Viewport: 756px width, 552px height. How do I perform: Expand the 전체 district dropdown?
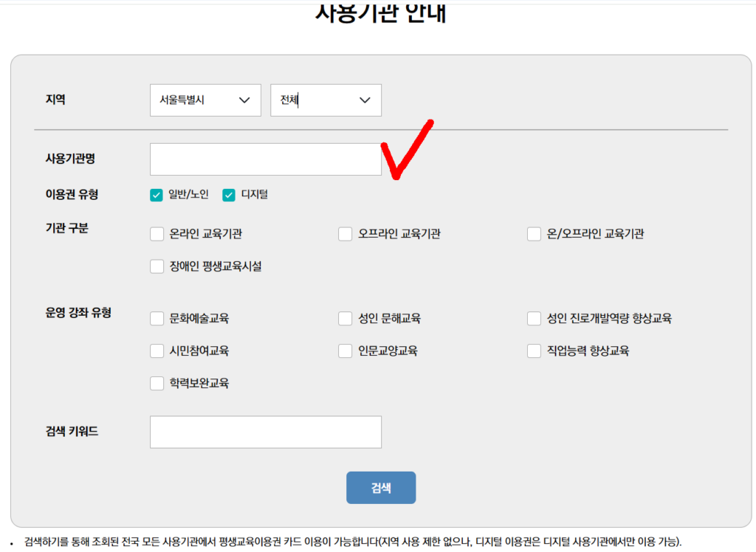tap(326, 100)
